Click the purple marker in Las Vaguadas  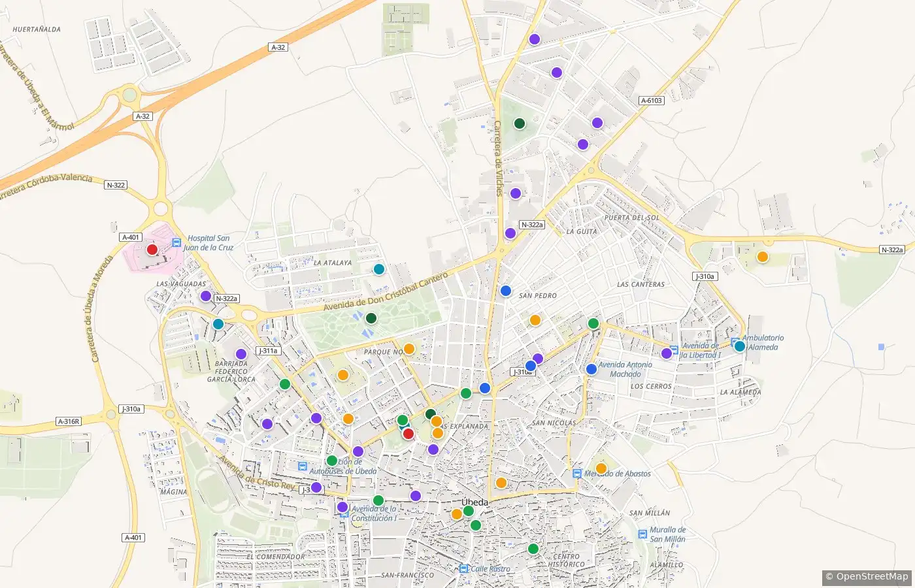click(206, 296)
